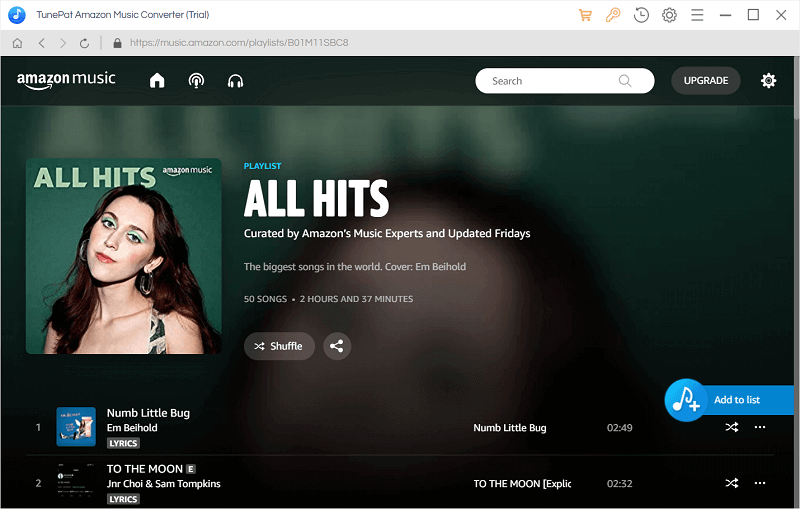Navigate back with the left arrow
This screenshot has width=800, height=509.
pos(41,44)
